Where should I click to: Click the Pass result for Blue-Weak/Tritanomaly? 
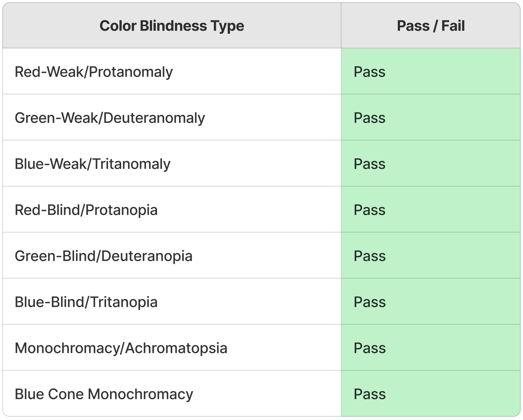pos(369,164)
